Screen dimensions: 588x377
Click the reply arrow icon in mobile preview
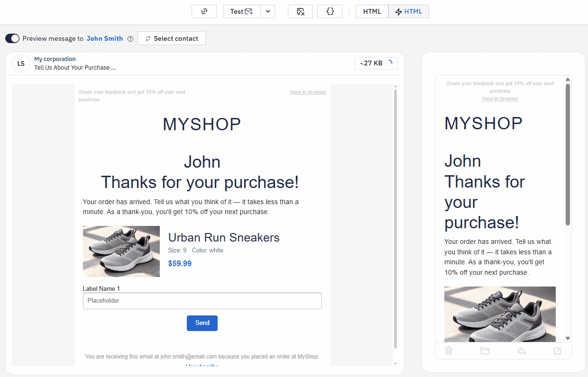tap(522, 351)
